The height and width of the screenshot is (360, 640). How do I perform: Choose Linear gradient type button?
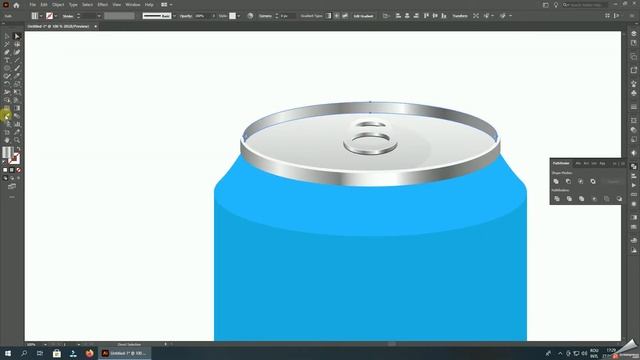point(329,16)
